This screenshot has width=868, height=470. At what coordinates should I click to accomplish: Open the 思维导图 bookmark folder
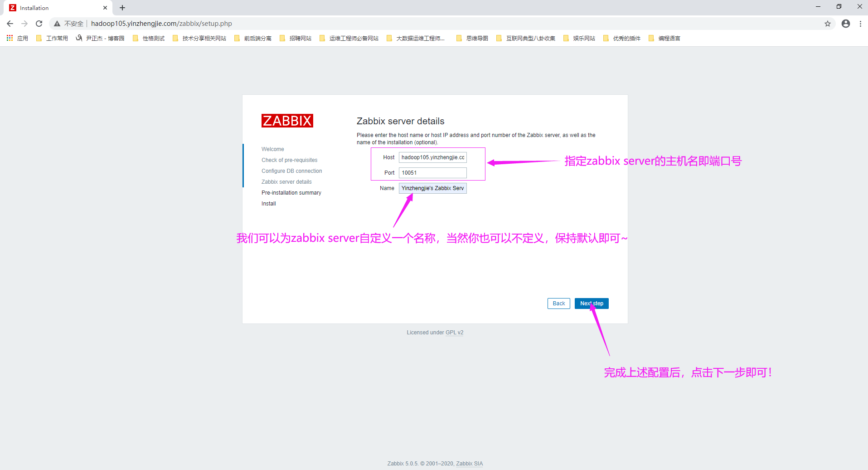(472, 38)
